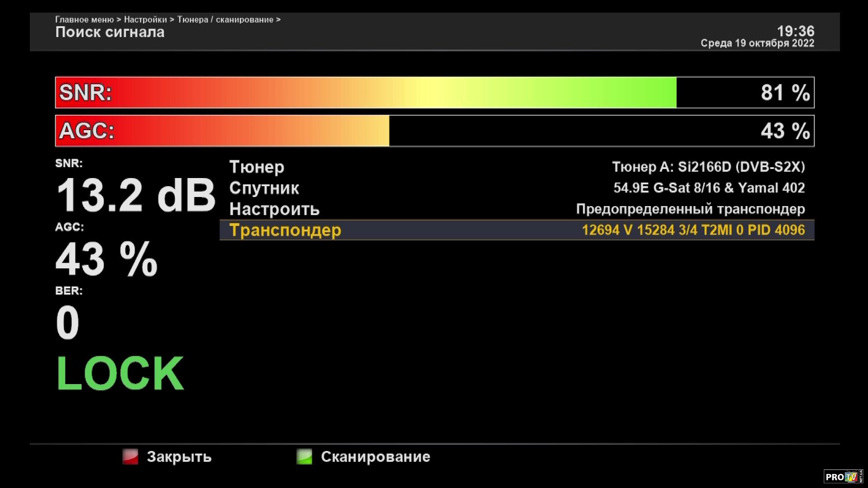Select the Тюнер settings row
868x488 pixels.
coord(257,167)
